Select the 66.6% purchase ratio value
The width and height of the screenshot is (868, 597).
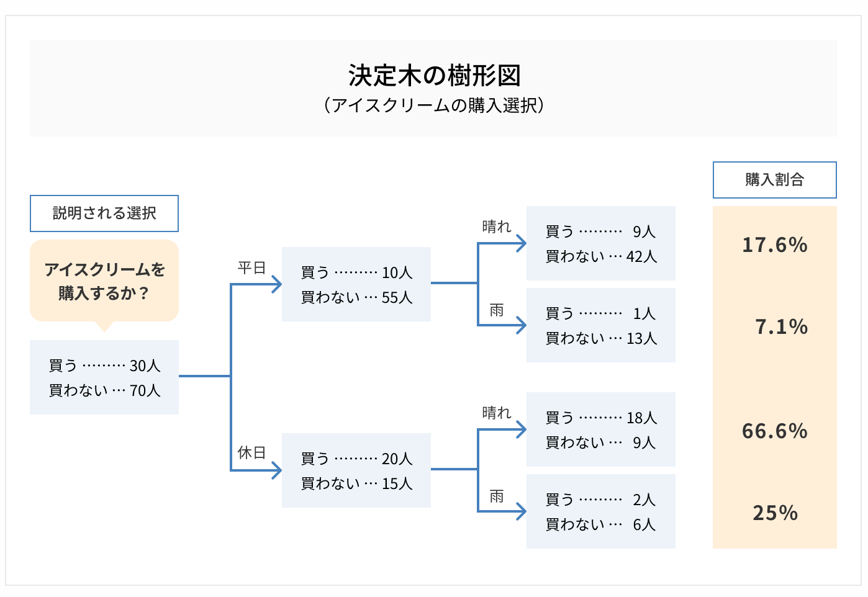click(775, 431)
